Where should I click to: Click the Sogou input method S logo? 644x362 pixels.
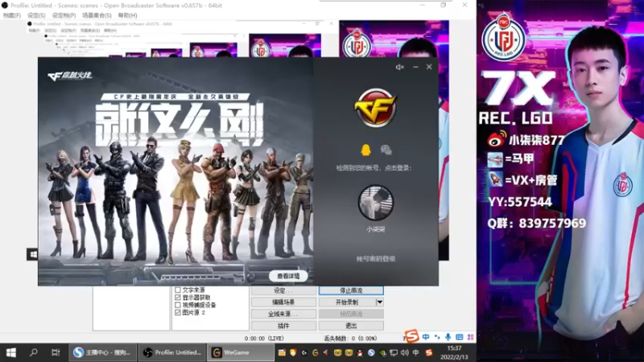click(x=411, y=336)
